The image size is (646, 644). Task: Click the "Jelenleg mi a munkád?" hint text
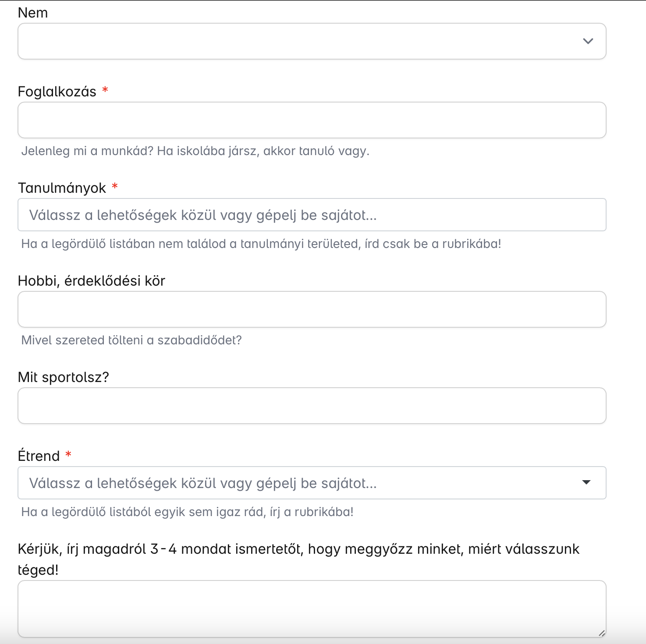195,151
